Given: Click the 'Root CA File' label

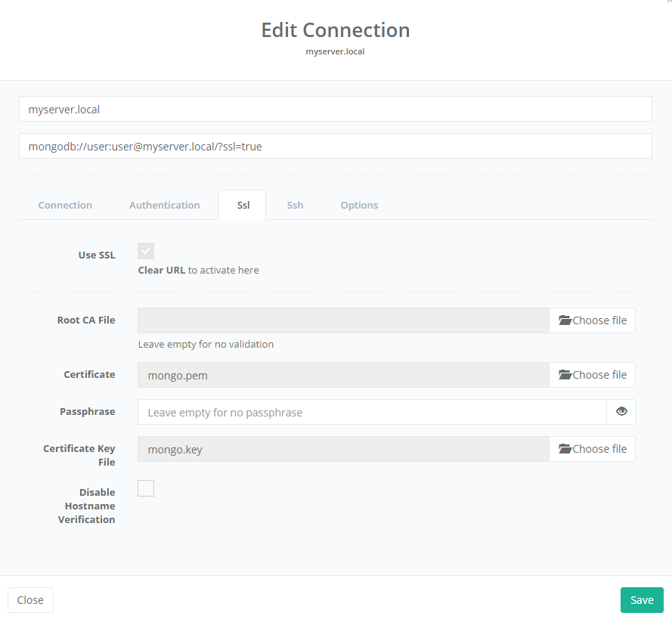Looking at the screenshot, I should (86, 320).
